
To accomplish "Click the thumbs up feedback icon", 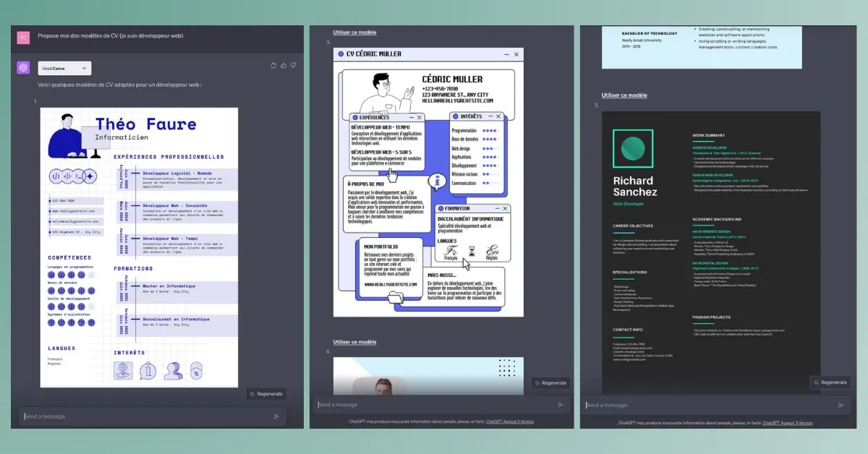I will point(283,66).
